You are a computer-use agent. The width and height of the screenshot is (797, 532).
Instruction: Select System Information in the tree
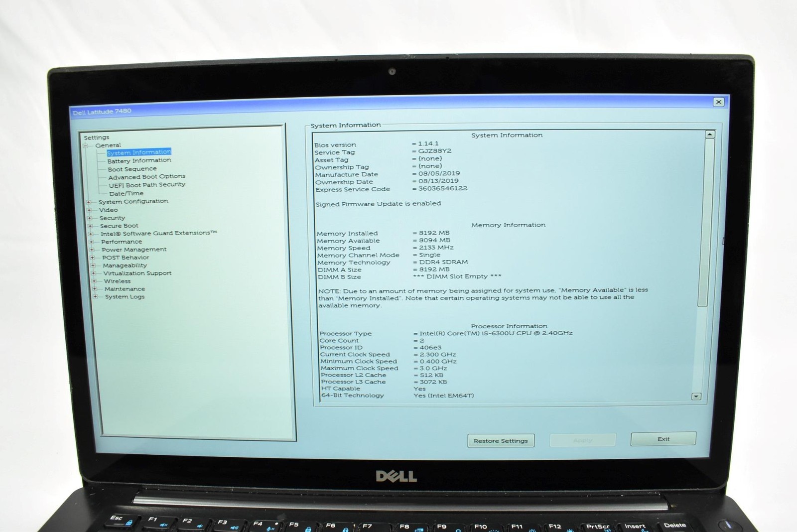[139, 152]
